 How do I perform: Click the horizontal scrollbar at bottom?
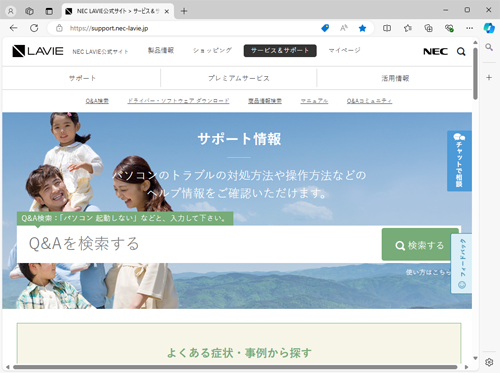pos(235,367)
